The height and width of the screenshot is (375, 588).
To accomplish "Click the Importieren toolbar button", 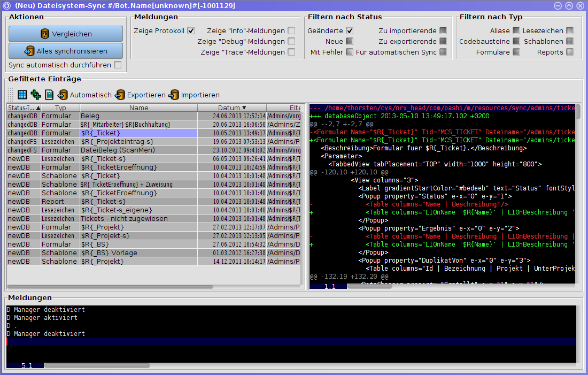I will click(194, 95).
